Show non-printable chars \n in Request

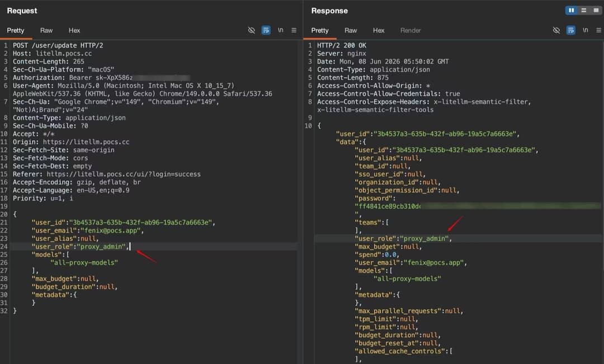click(x=280, y=30)
